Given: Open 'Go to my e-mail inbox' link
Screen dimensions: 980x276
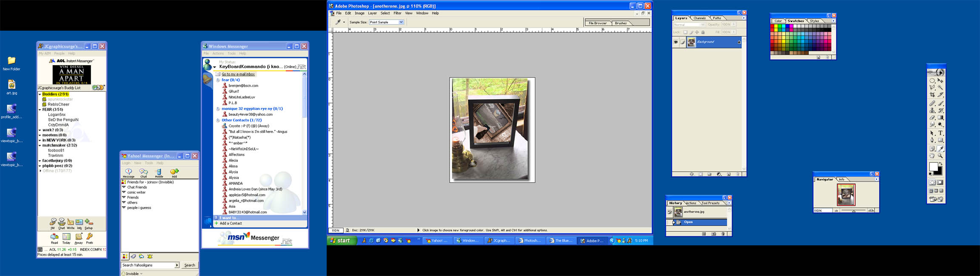Looking at the screenshot, I should click(238, 74).
